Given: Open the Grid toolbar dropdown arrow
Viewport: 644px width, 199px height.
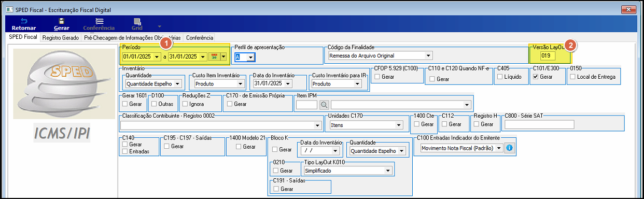Looking at the screenshot, I should (160, 26).
